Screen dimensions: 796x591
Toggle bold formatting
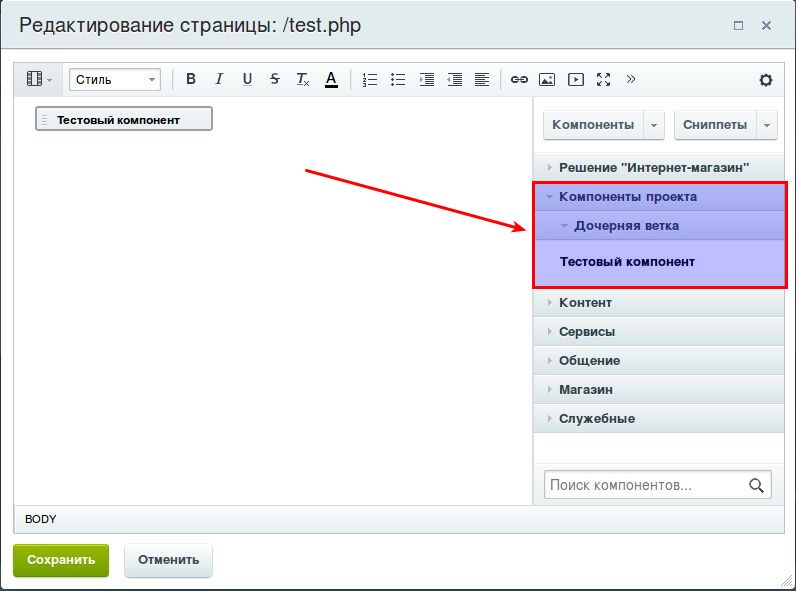point(191,79)
